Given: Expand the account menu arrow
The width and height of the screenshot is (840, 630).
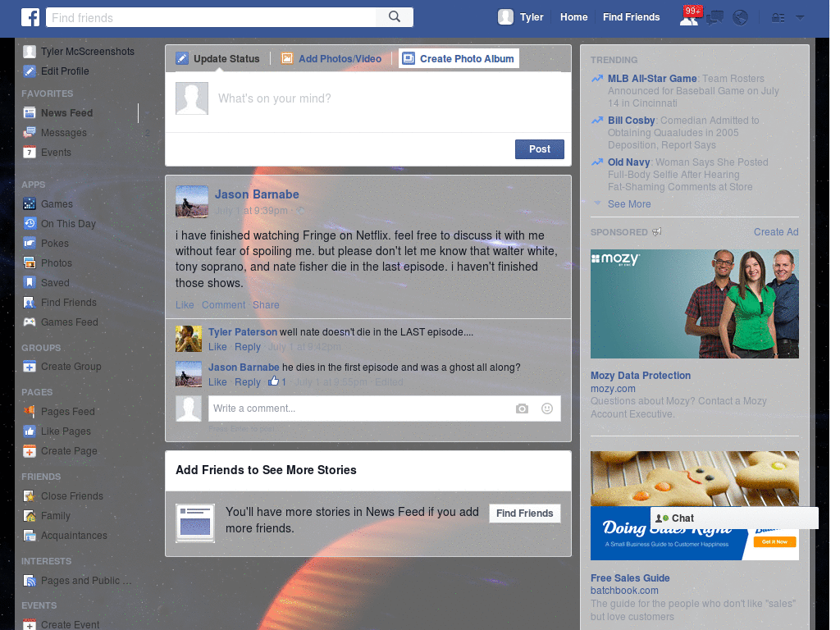Looking at the screenshot, I should [x=800, y=18].
